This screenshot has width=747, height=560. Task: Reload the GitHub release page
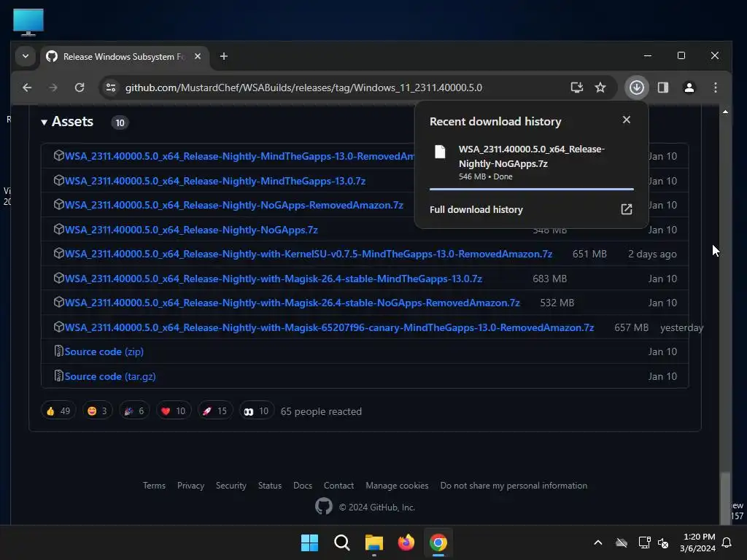80,87
